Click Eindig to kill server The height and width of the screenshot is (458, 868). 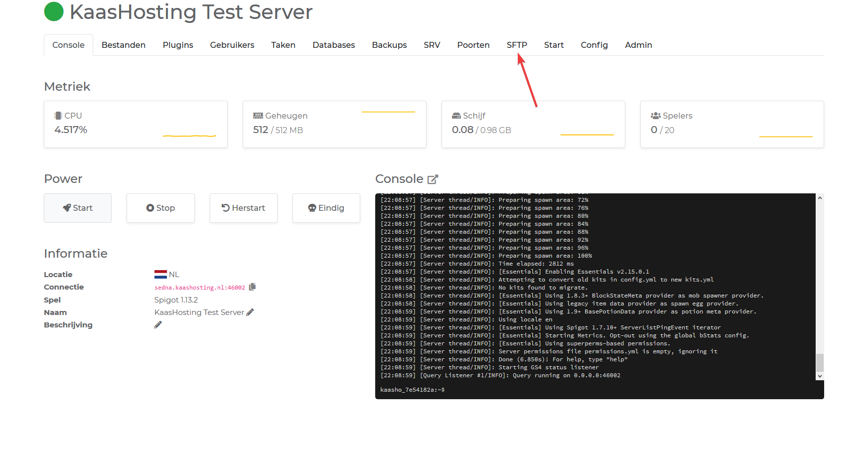(326, 208)
